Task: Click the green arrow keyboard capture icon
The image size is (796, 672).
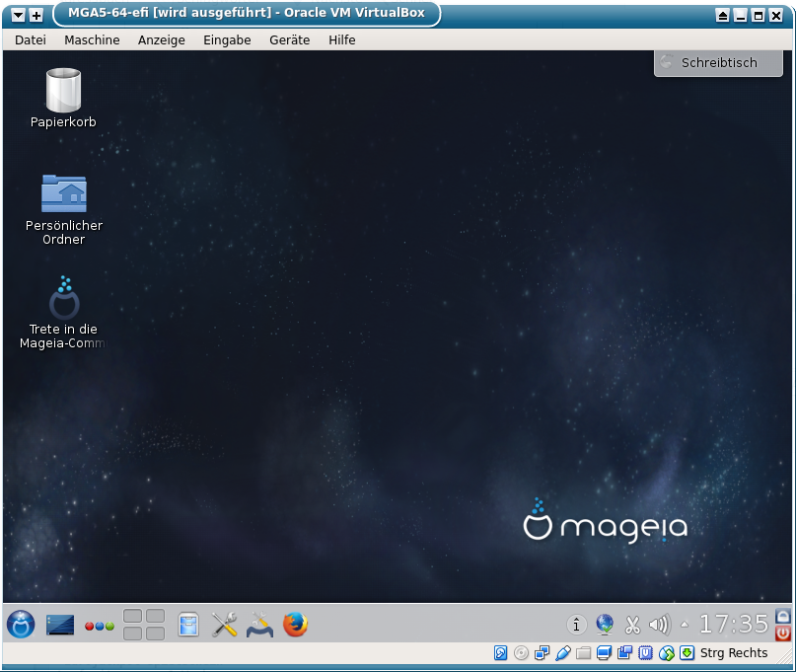Action: pyautogui.click(x=687, y=652)
